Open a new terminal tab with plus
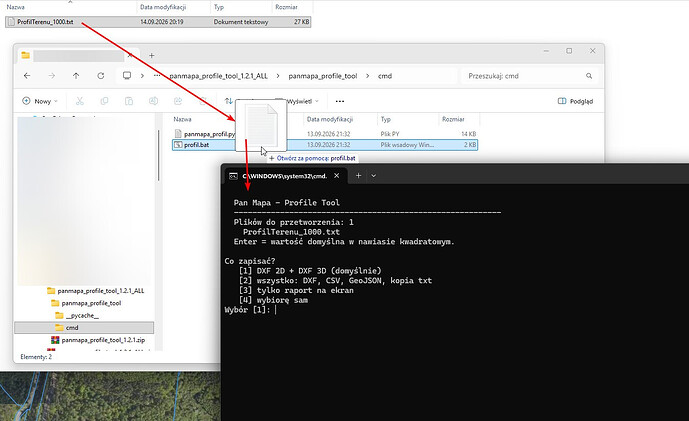Image resolution: width=689 pixels, height=421 pixels. click(359, 176)
